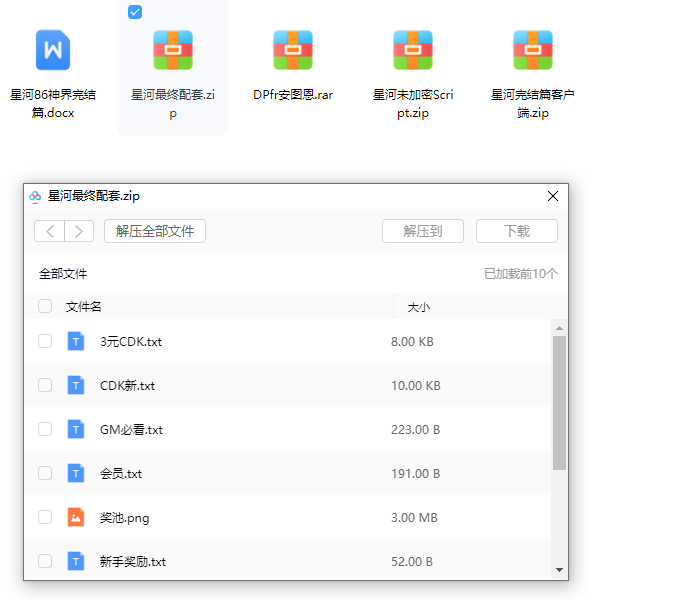
Task: Check the box for CDK新.txt
Action: (45, 385)
